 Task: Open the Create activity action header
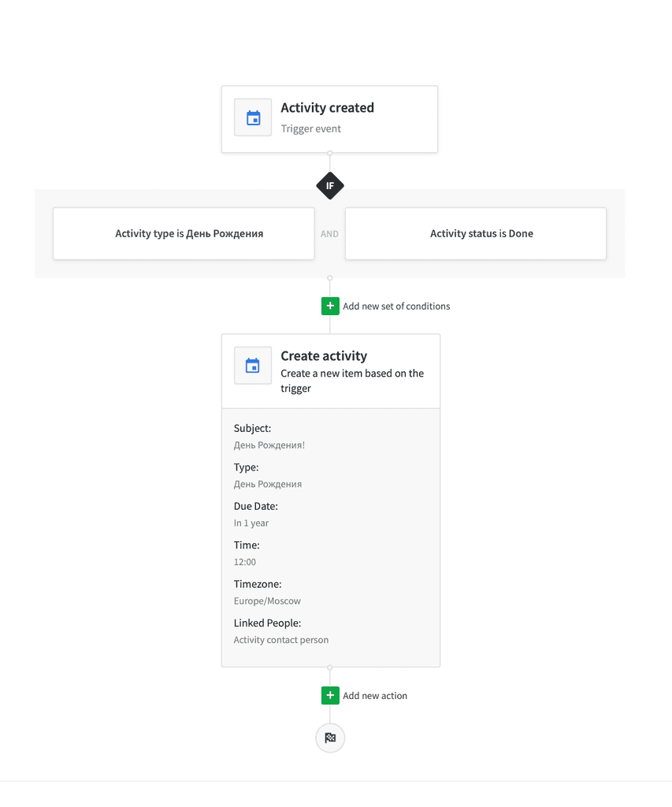pos(331,372)
